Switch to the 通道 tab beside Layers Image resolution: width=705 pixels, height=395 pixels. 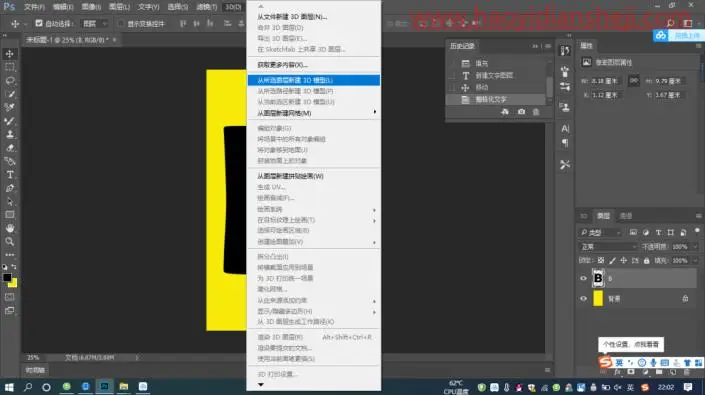626,216
